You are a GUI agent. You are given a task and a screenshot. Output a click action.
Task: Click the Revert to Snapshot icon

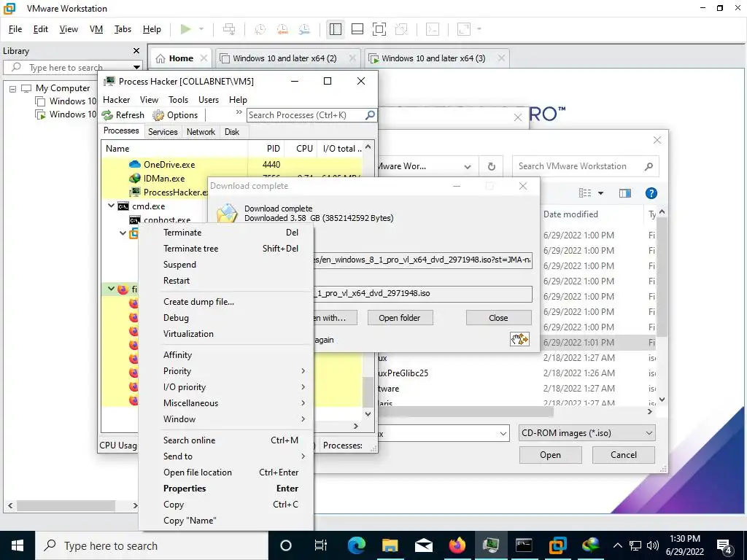point(282,29)
